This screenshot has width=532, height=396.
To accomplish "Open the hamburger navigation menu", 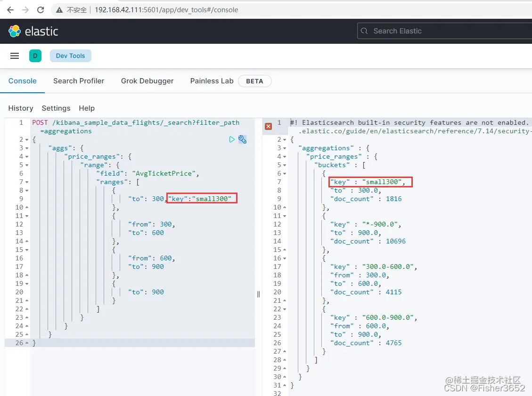I will point(15,56).
